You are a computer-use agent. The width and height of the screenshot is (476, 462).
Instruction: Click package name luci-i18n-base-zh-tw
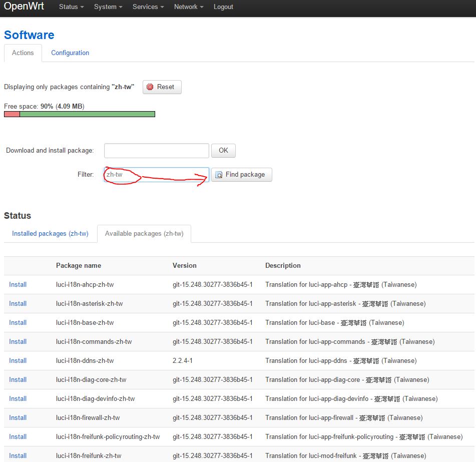click(85, 323)
